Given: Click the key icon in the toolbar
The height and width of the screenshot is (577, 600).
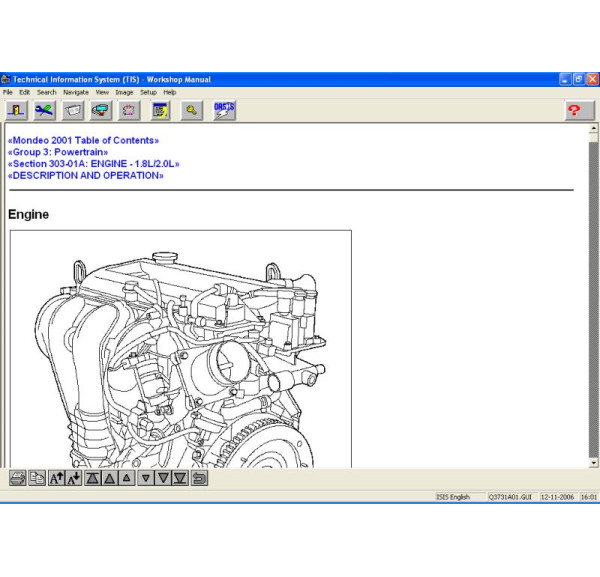Looking at the screenshot, I should pos(191,110).
